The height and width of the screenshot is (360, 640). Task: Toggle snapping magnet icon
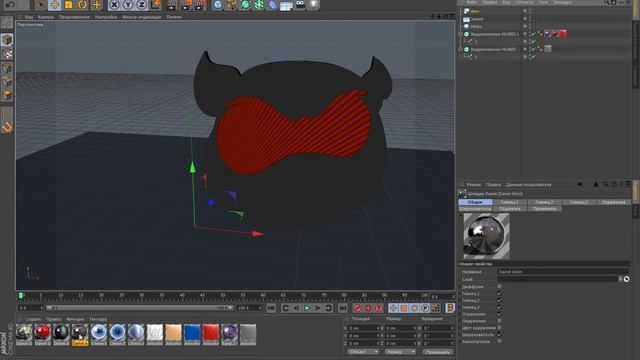click(x=7, y=128)
